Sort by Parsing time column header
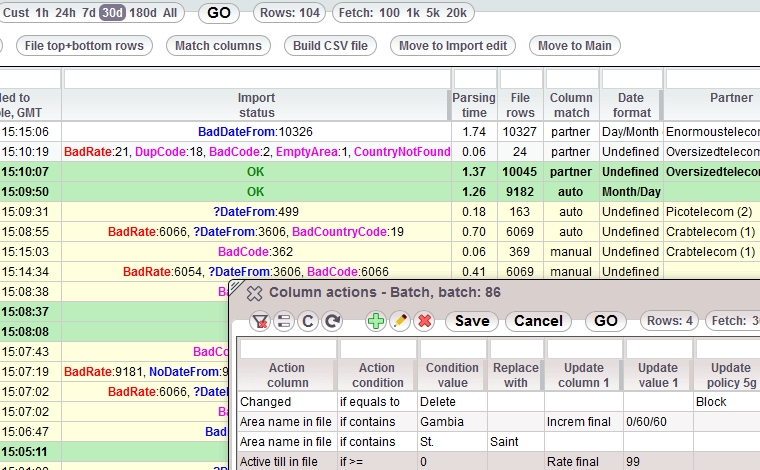Screen dimensions: 760x470 (474, 105)
